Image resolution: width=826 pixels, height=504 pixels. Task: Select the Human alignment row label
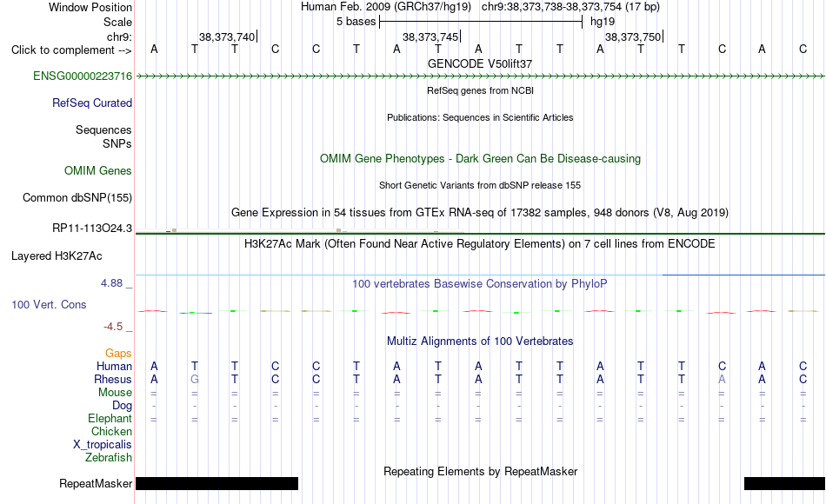(x=114, y=366)
